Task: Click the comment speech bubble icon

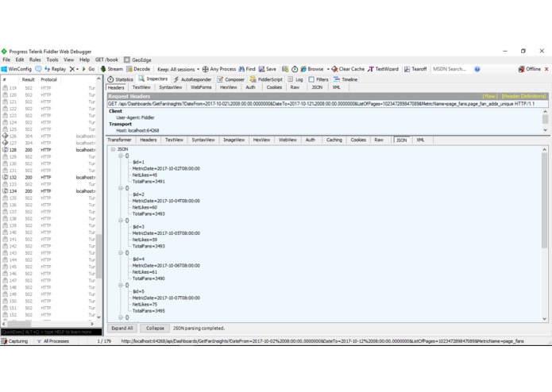Action: [38, 69]
